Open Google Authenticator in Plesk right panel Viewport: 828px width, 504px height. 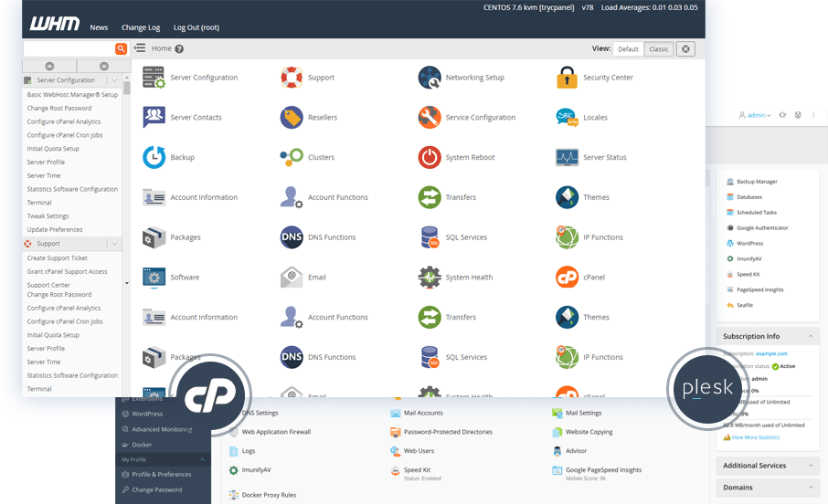click(762, 228)
